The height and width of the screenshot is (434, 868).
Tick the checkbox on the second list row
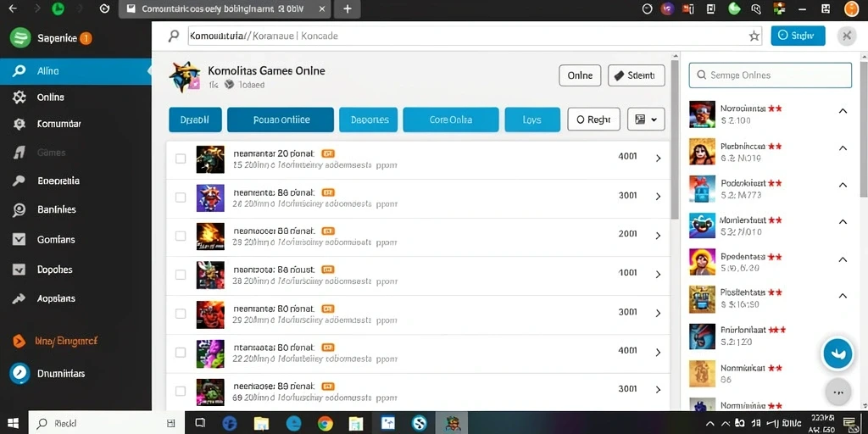click(181, 197)
